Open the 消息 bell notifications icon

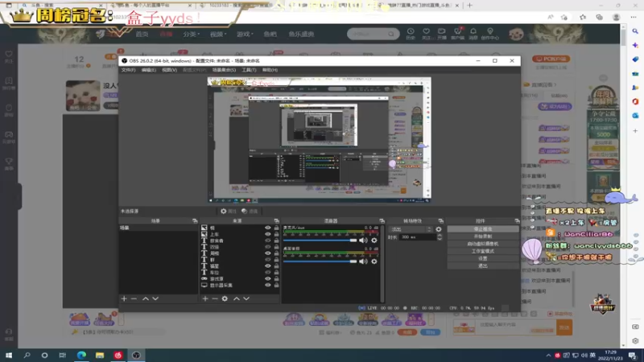pos(473,34)
